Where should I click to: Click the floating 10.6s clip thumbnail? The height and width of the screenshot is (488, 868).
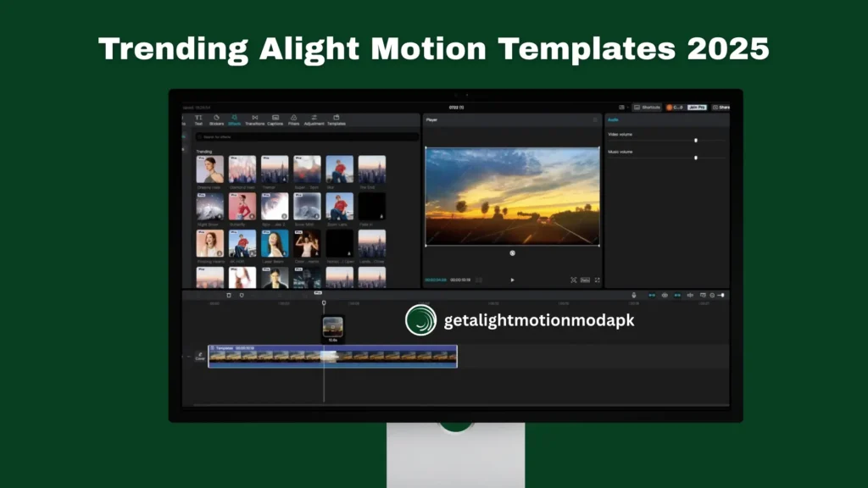tap(332, 327)
